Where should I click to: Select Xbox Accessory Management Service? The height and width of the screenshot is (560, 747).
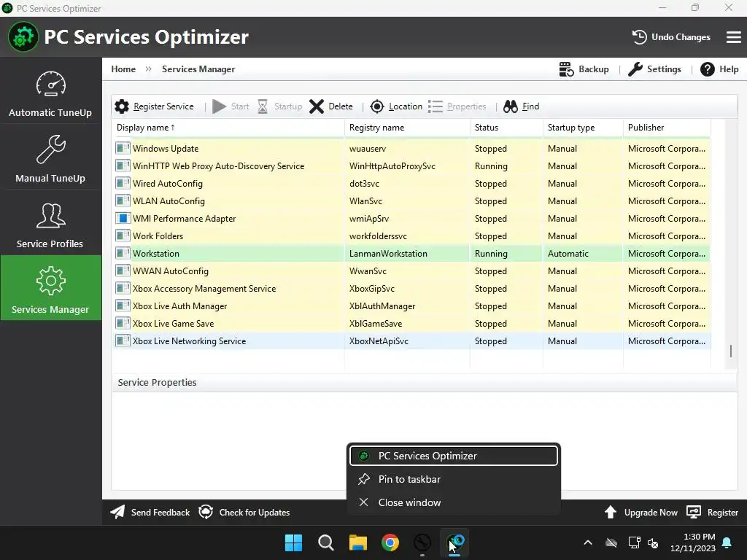412,289
